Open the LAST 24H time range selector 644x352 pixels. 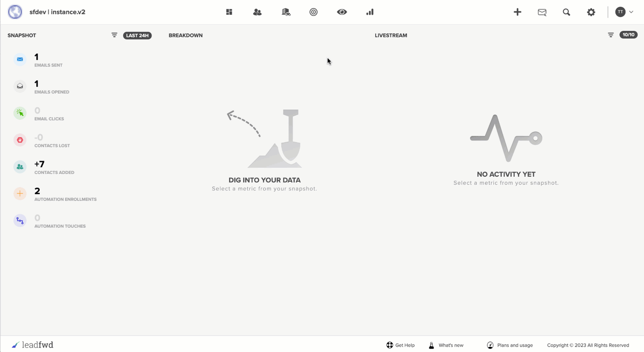[x=137, y=35]
